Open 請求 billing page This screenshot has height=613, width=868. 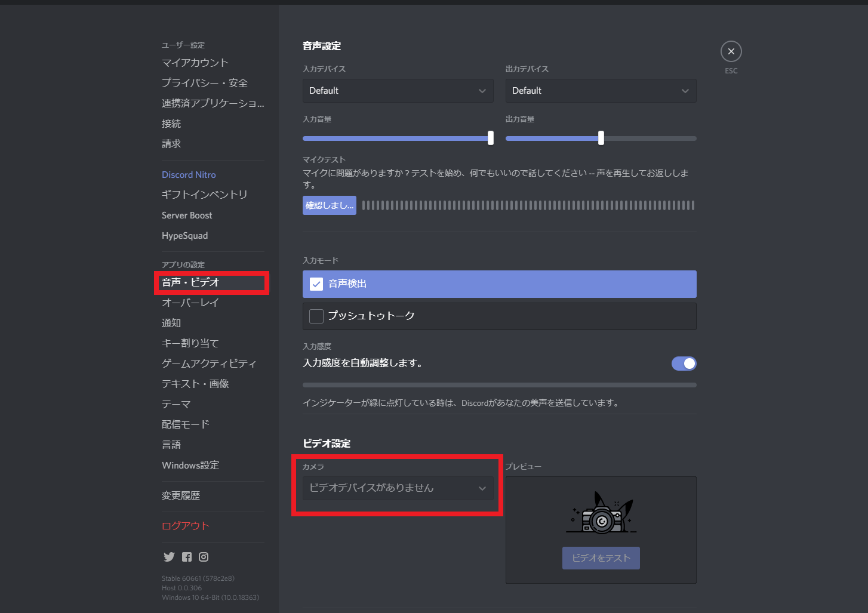171,144
